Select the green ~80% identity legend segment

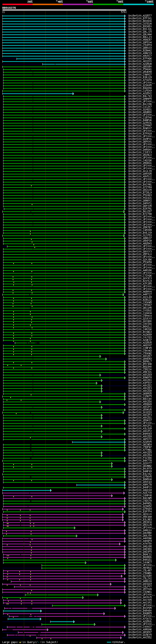pyautogui.click(x=108, y=4)
